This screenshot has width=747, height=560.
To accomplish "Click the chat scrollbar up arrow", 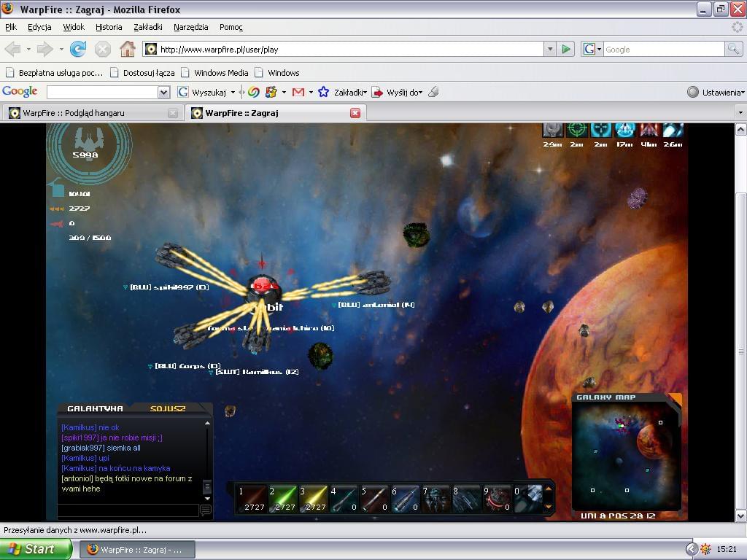I will [x=207, y=423].
